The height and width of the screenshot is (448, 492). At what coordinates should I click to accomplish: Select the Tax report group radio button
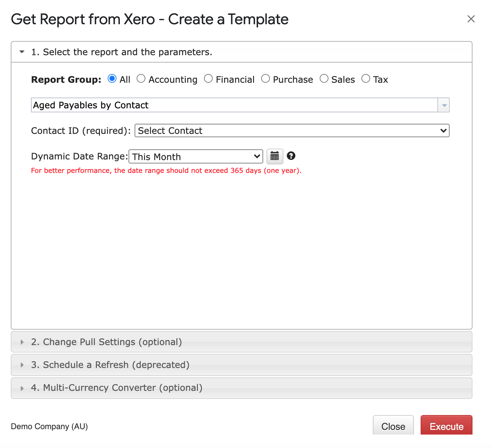pos(366,79)
